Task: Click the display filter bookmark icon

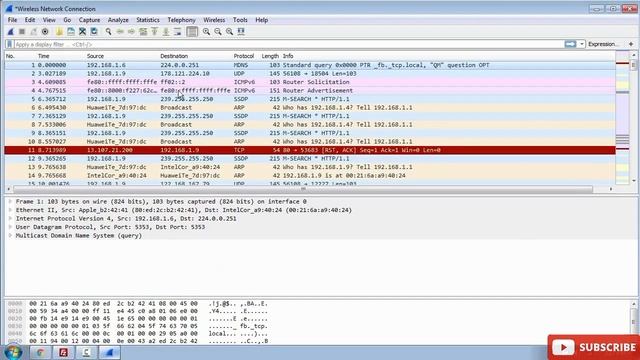Action: click(x=9, y=44)
